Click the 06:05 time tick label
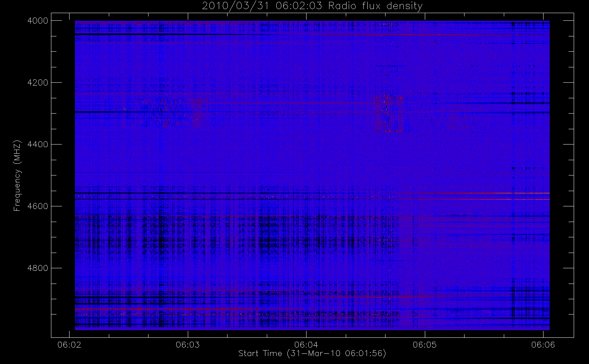 click(x=424, y=345)
